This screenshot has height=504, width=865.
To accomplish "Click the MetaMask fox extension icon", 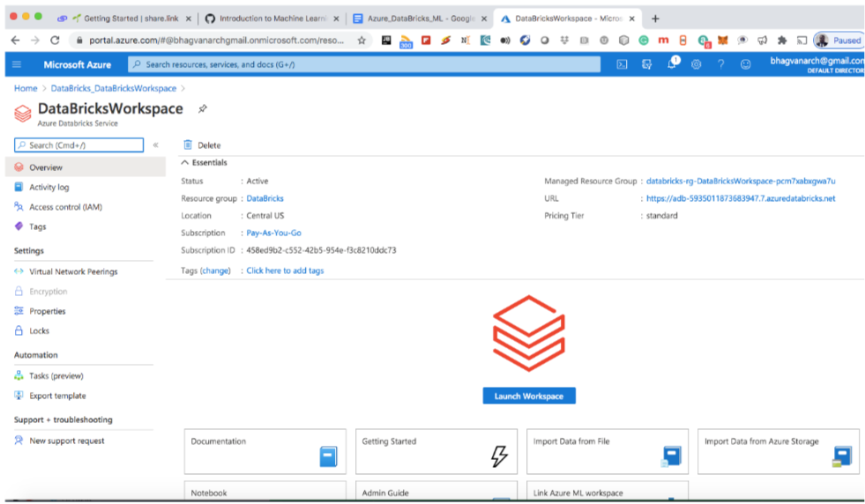I will click(x=723, y=41).
